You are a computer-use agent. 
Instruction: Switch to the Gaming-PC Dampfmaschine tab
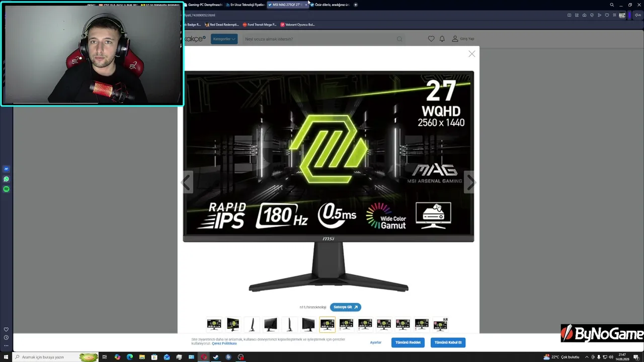[204, 5]
